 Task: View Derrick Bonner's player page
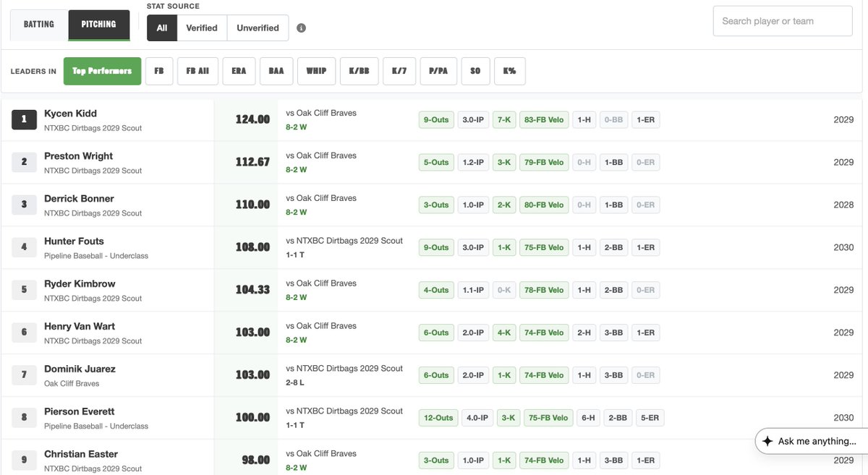click(x=79, y=199)
